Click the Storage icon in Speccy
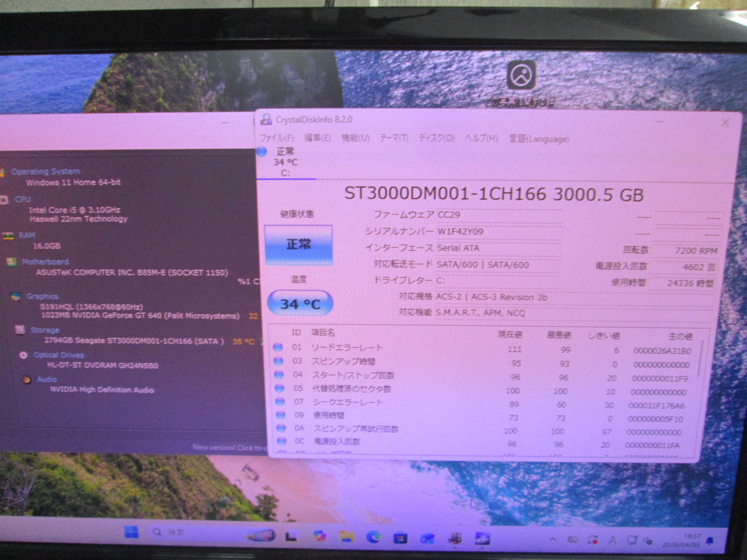 tap(20, 330)
